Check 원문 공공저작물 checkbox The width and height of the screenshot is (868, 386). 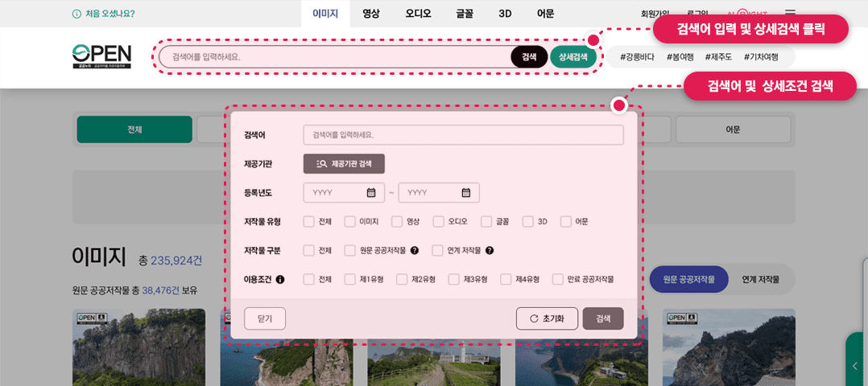(x=349, y=251)
